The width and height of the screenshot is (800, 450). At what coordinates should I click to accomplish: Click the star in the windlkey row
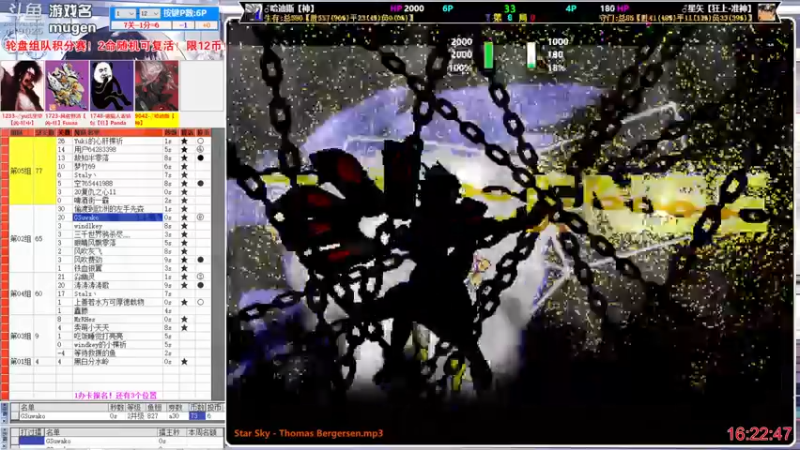point(185,226)
